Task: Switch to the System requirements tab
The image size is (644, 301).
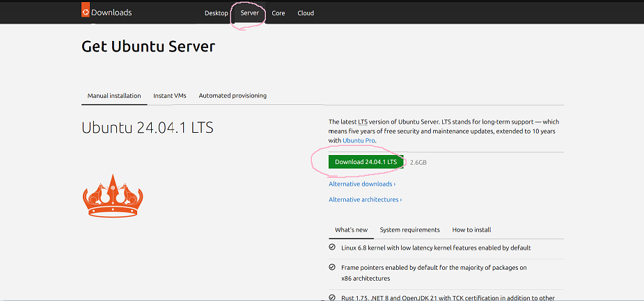Action: [409, 229]
